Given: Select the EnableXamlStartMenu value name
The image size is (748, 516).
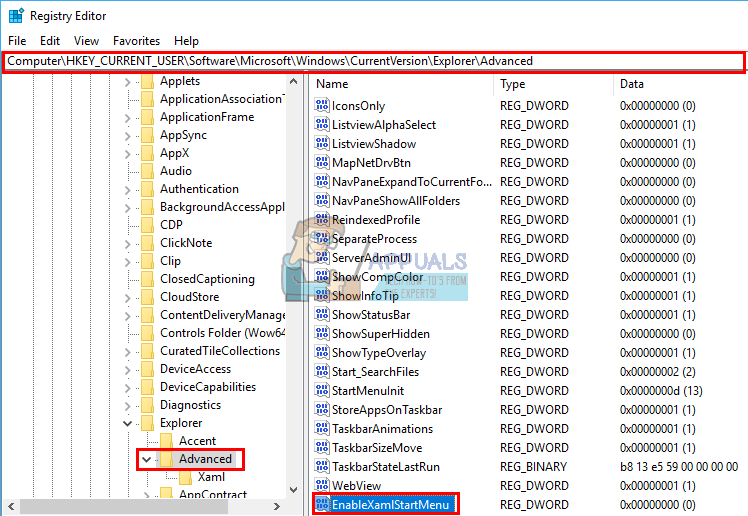Looking at the screenshot, I should point(390,505).
